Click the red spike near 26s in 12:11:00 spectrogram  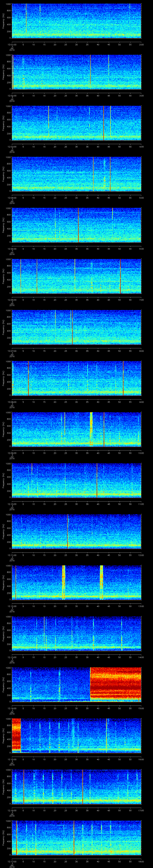(67, 531)
